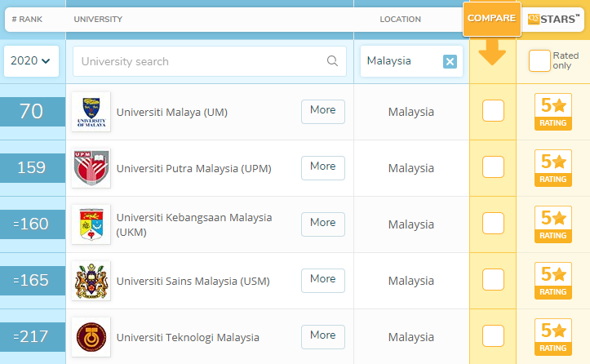Open the 2020 year dropdown

(31, 61)
